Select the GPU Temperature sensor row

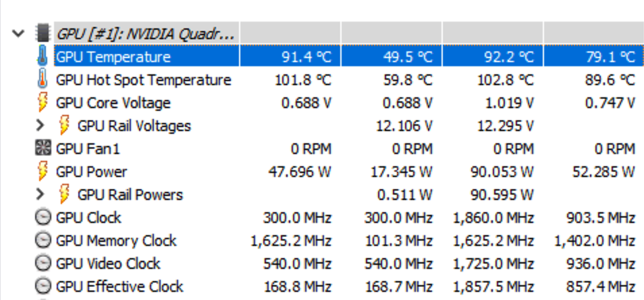click(x=113, y=57)
